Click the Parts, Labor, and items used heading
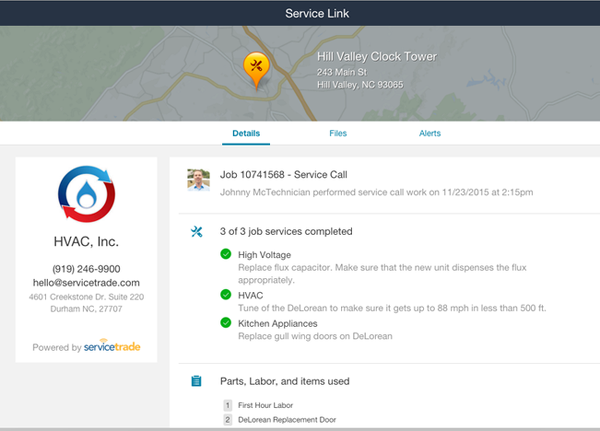 [x=285, y=381]
